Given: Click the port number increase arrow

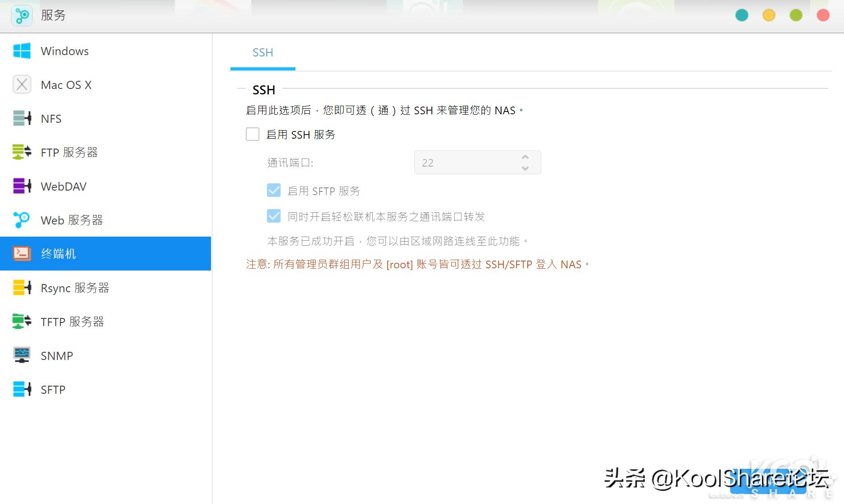Looking at the screenshot, I should point(525,157).
